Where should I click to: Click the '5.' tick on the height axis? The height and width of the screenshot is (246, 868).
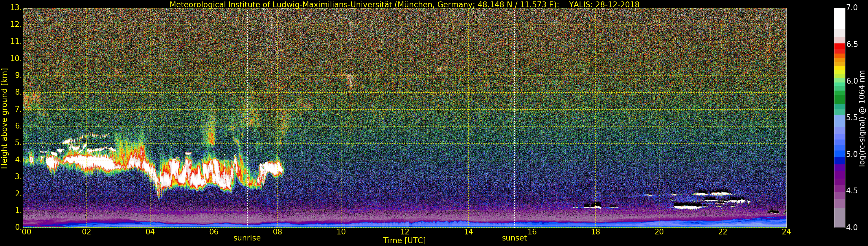18,143
